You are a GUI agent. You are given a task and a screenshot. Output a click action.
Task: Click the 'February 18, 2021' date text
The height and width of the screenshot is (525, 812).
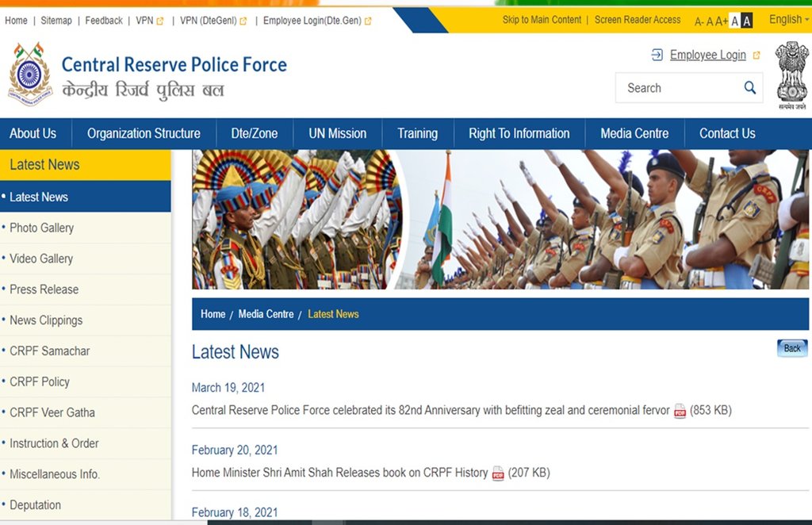click(235, 512)
